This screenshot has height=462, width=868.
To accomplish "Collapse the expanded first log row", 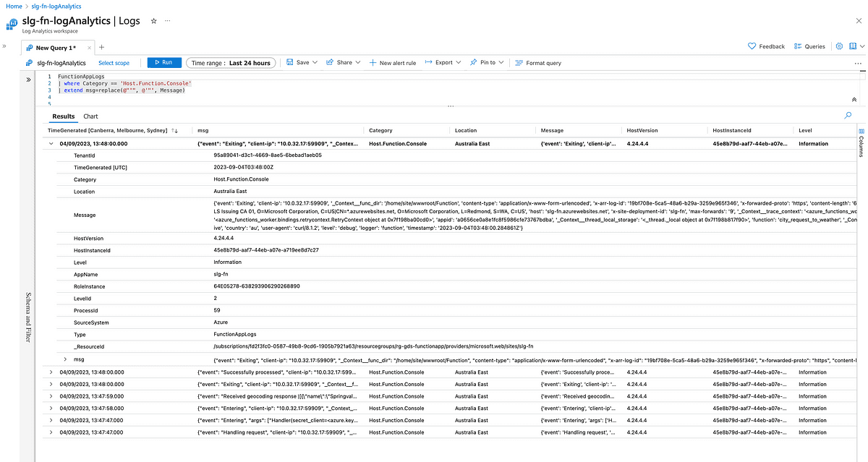I will [x=51, y=144].
